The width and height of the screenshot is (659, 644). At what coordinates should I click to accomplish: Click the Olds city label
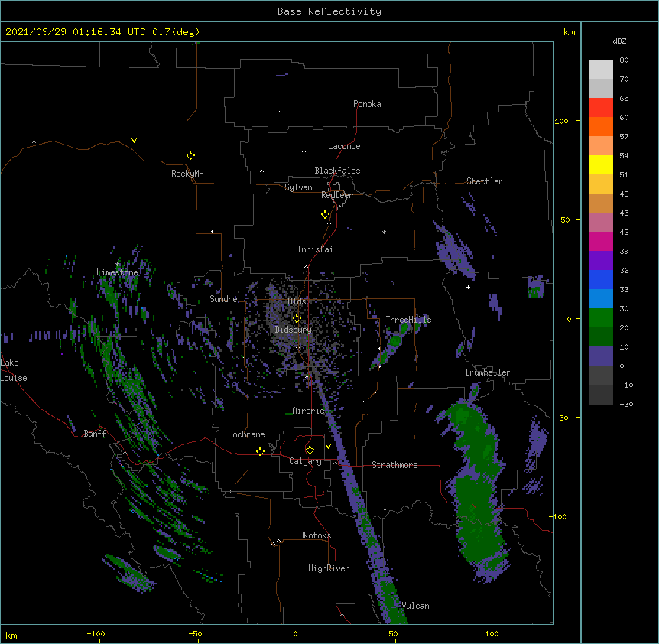coord(297,301)
